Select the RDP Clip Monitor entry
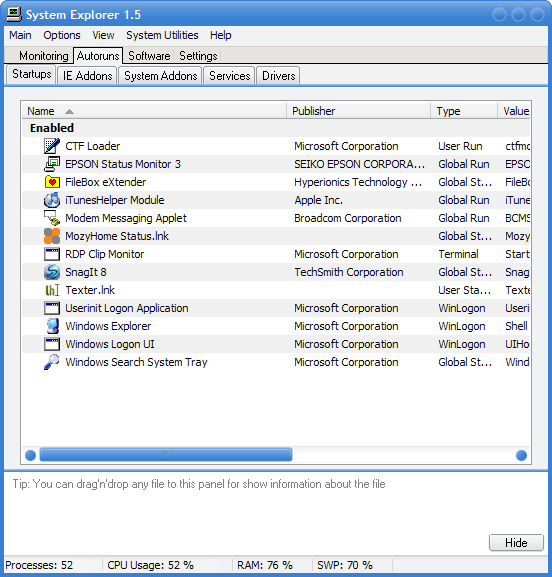Viewport: 552px width, 577px height. click(105, 254)
